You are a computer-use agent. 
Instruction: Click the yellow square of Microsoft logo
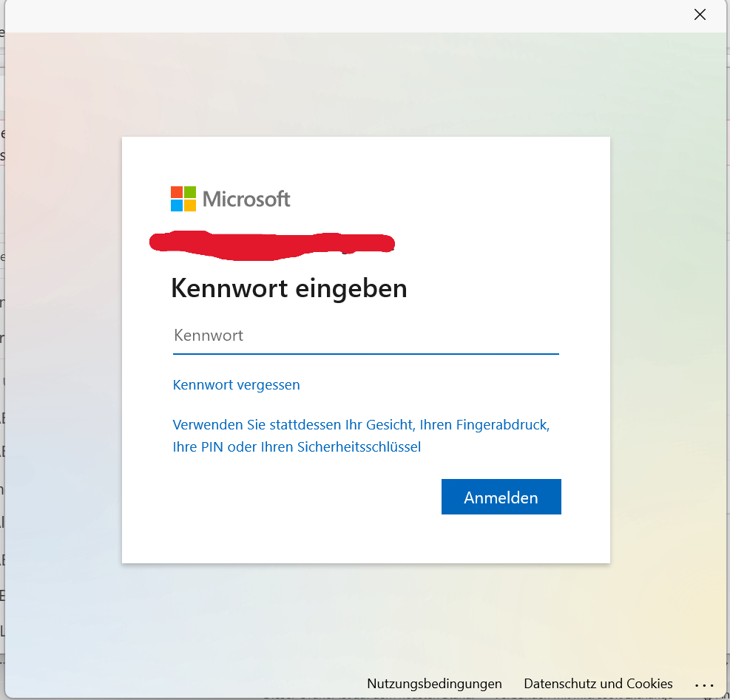(190, 205)
